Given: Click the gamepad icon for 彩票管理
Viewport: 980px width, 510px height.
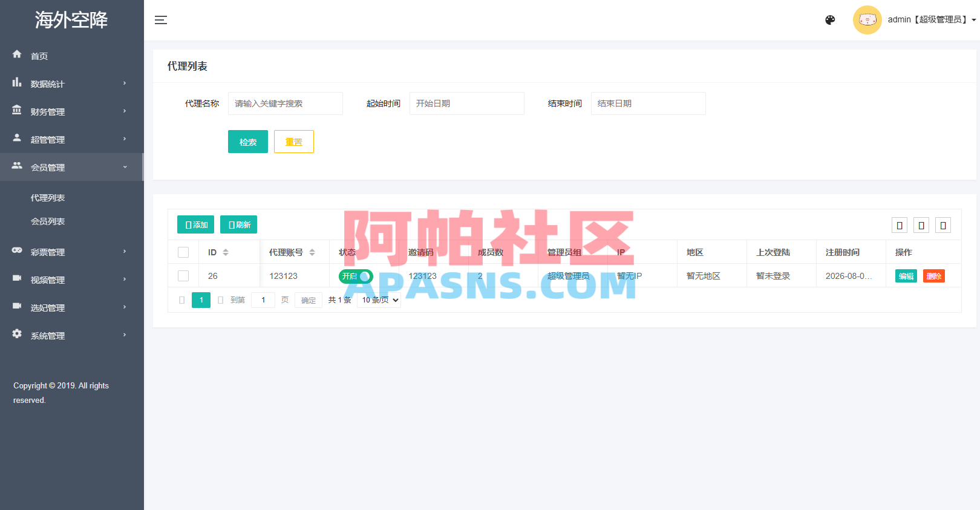Looking at the screenshot, I should [17, 250].
